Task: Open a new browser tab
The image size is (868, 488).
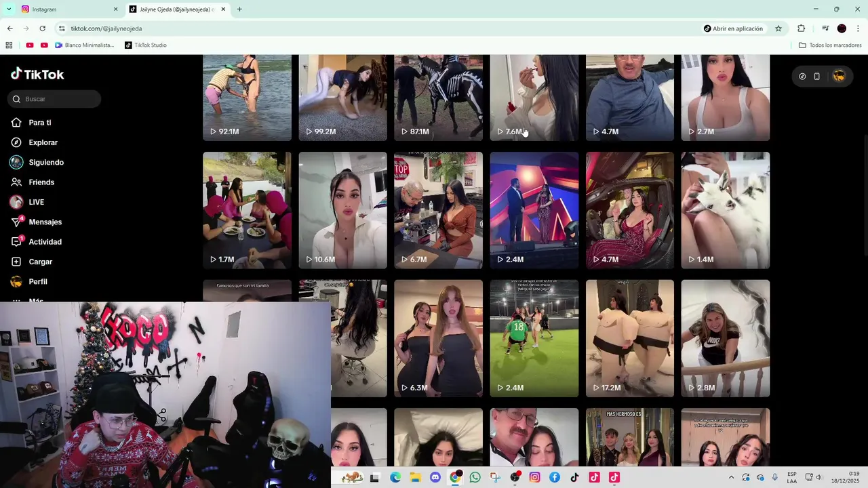Action: click(x=239, y=9)
